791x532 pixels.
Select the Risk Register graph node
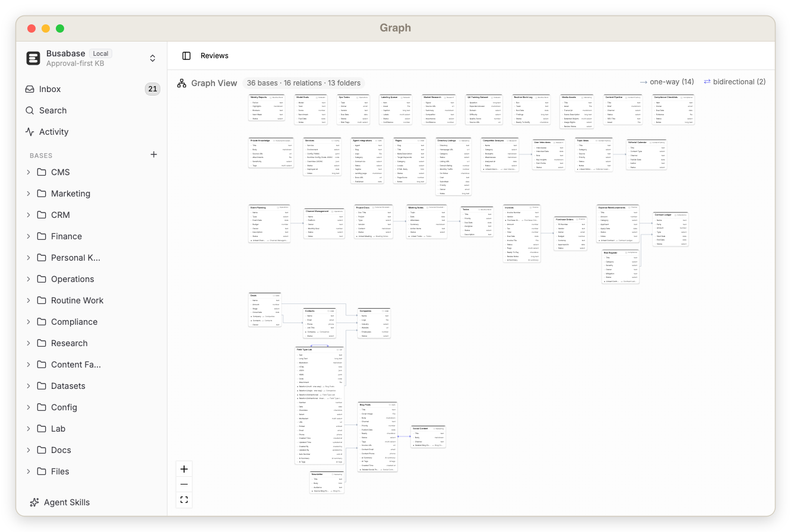pos(621,267)
